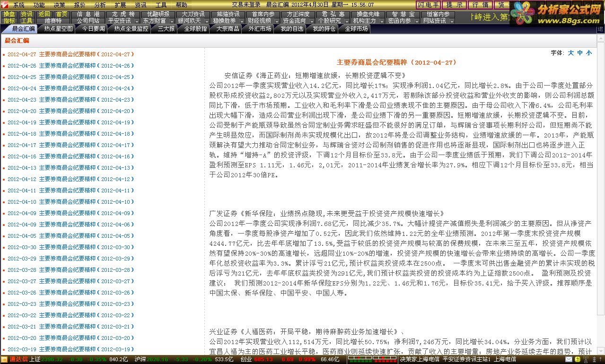Switch to the 外汇市场 tab
The width and height of the screenshot is (605, 364).
point(260,29)
